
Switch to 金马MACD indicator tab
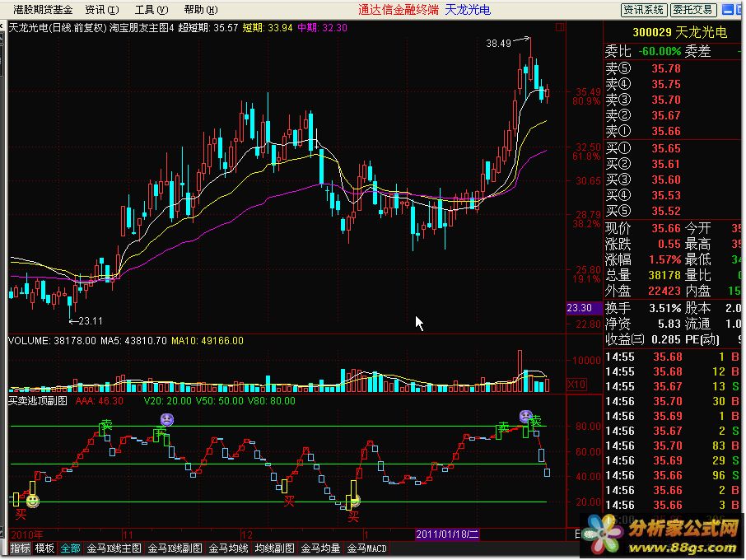coord(366,548)
